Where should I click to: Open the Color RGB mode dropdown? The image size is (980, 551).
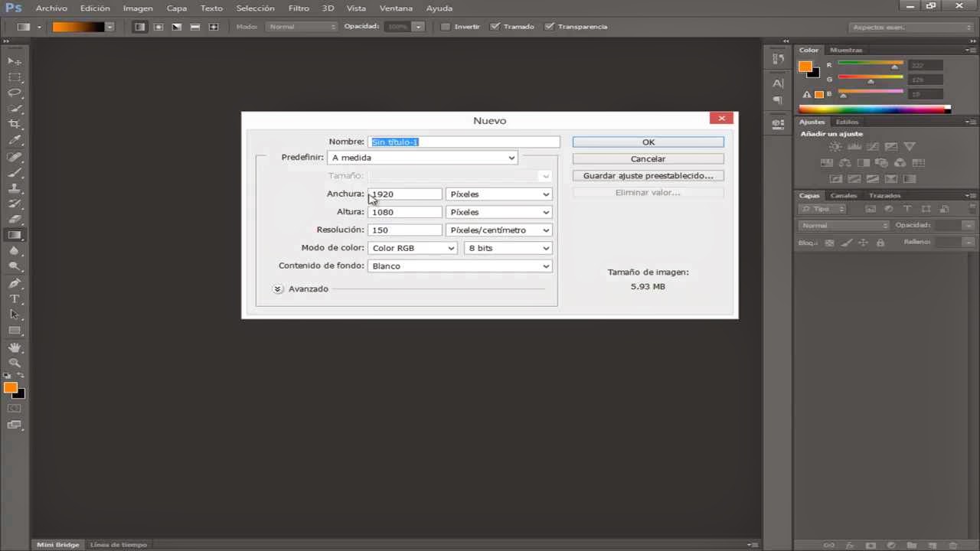point(413,248)
